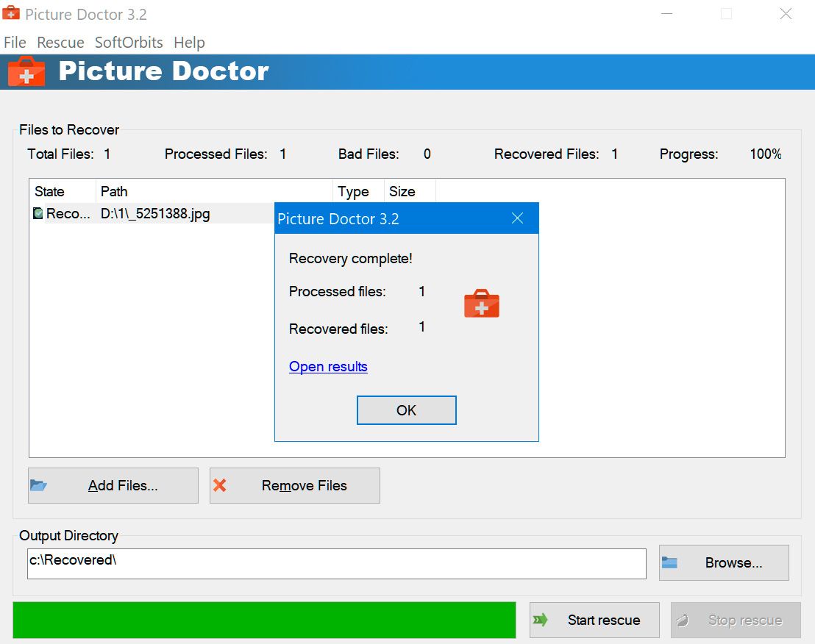815x644 pixels.
Task: Open the SoftOrbits menu
Action: pos(129,43)
